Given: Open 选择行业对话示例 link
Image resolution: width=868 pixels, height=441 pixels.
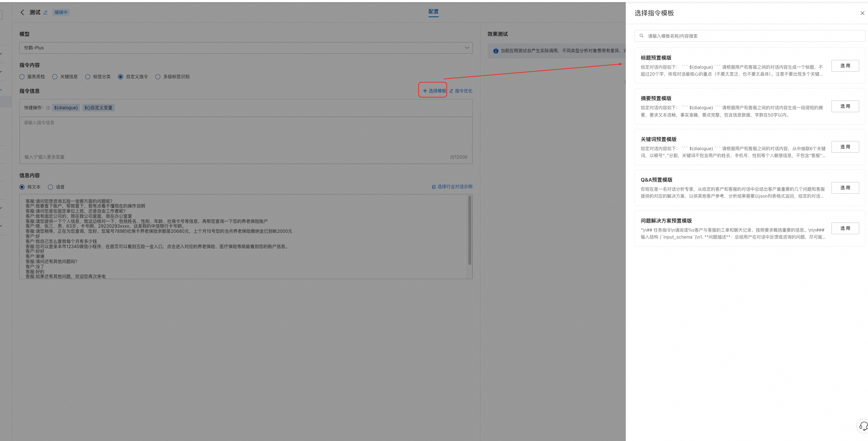Looking at the screenshot, I should pyautogui.click(x=452, y=187).
